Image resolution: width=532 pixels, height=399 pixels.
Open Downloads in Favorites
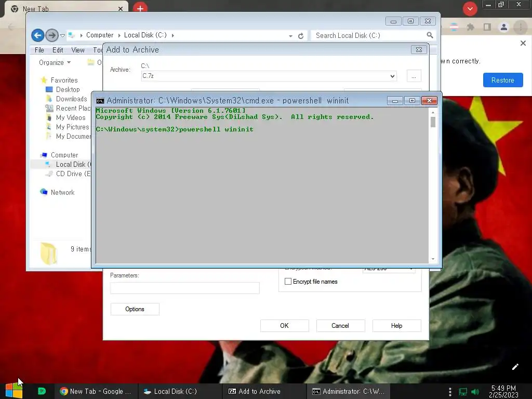72,99
